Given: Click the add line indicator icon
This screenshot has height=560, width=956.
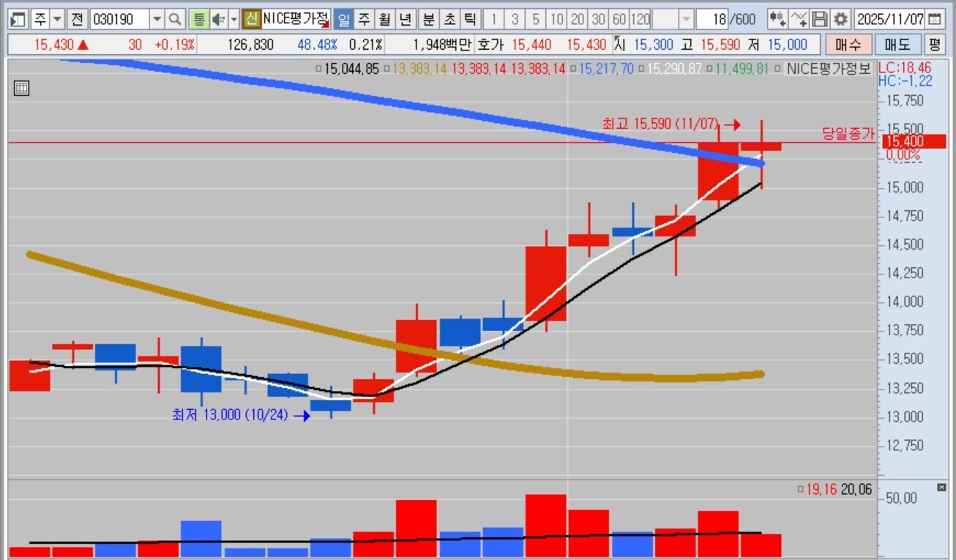Looking at the screenshot, I should click(x=799, y=19).
